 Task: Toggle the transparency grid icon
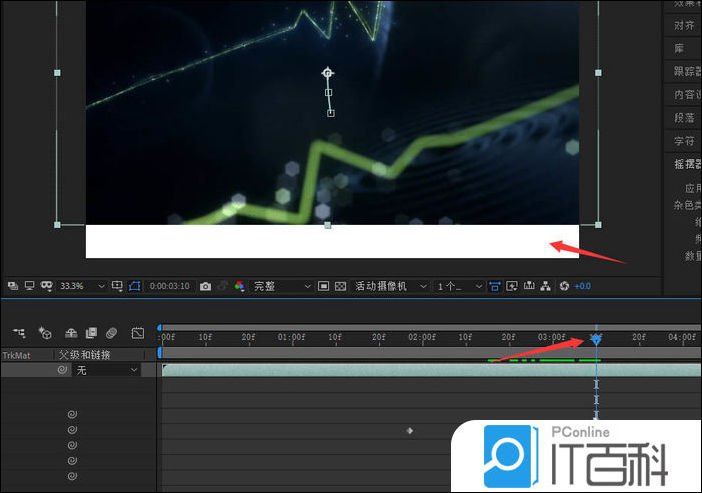[x=340, y=286]
